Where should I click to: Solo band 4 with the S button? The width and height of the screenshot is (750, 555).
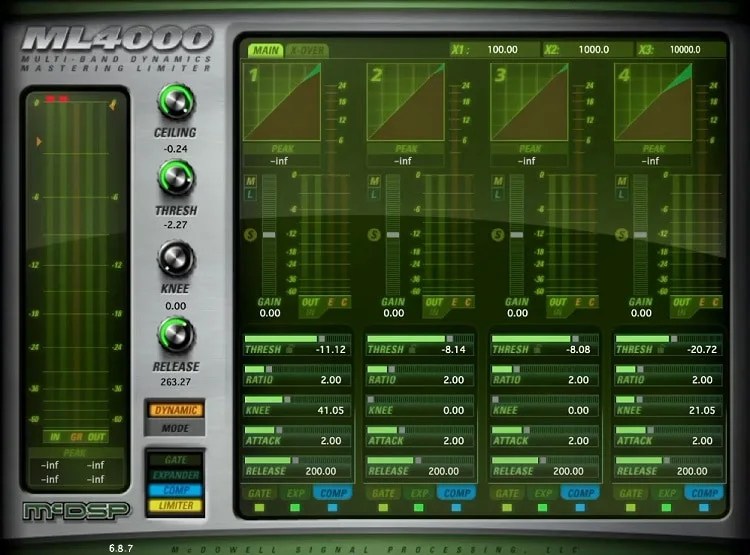[x=622, y=235]
